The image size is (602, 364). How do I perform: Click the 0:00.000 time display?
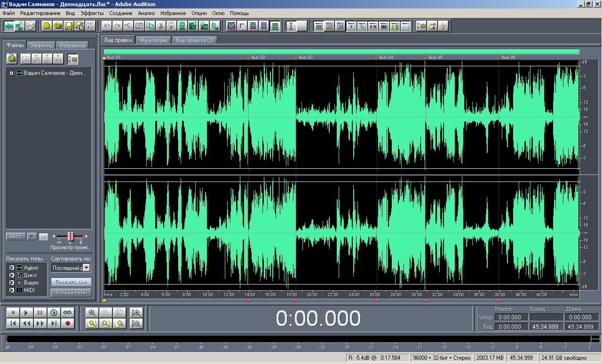tap(318, 318)
